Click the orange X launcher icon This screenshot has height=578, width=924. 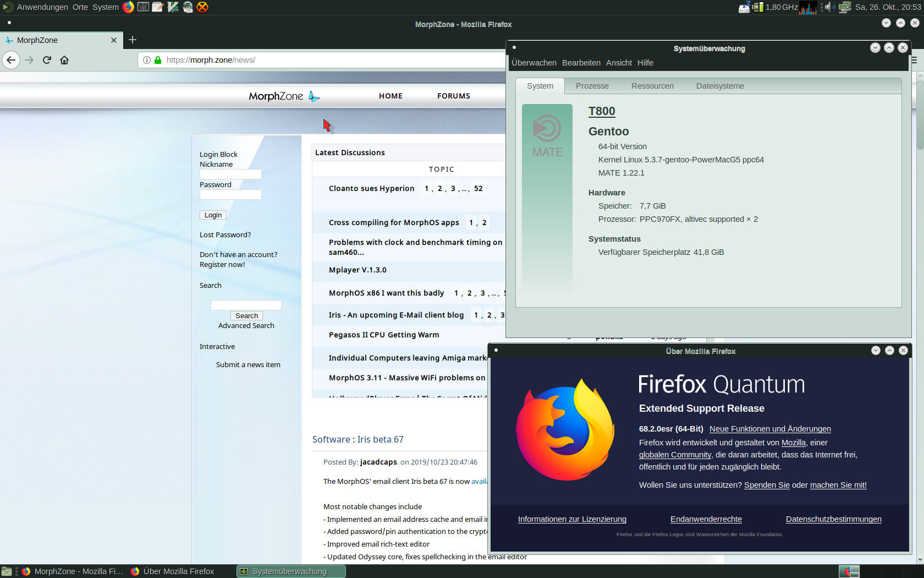202,7
